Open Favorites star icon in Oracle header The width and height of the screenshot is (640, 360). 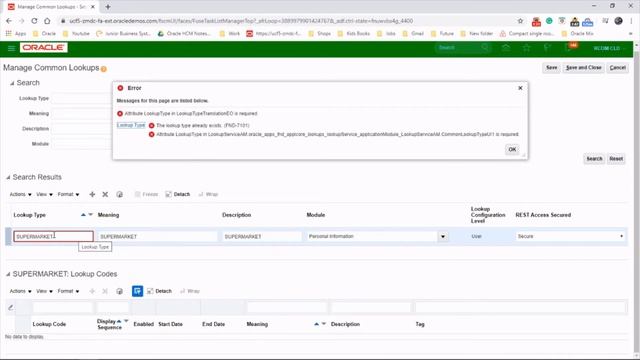coord(527,48)
